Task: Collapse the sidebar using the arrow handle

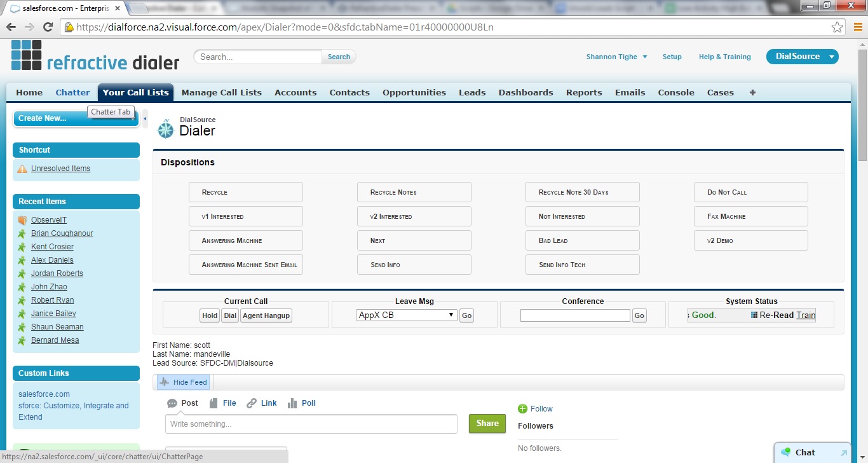Action: pos(145,118)
